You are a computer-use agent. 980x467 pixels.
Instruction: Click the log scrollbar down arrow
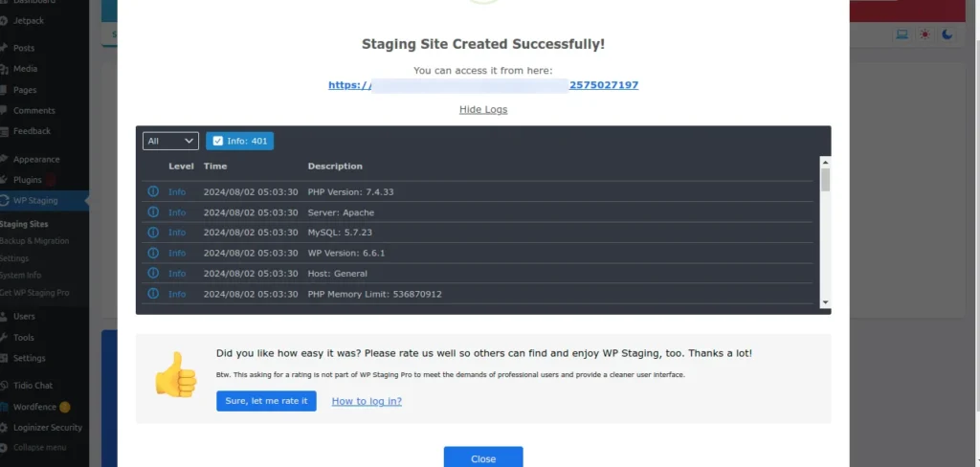click(x=825, y=302)
